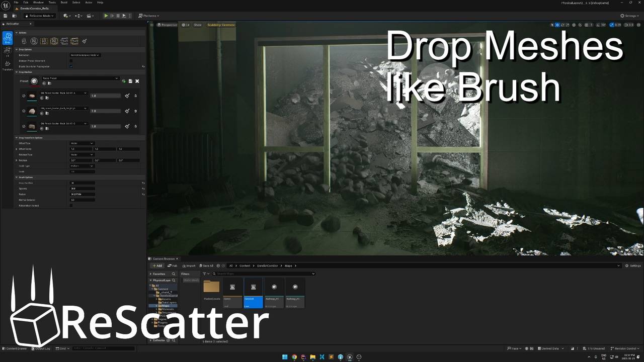Viewport: 644px width, 362px height.
Task: Click the save preset floppy disk icon
Action: (x=130, y=81)
